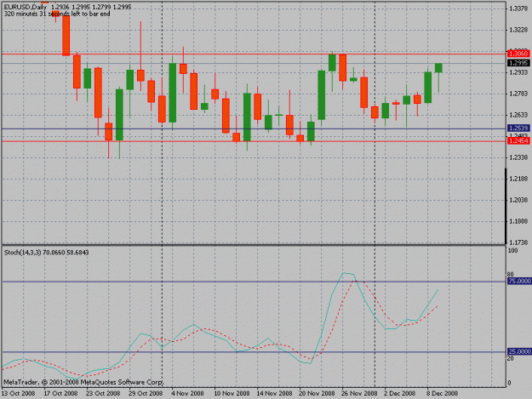Click the 20 Nov 2008 date label
Viewport: 532px width, 399px height.
pos(317,393)
